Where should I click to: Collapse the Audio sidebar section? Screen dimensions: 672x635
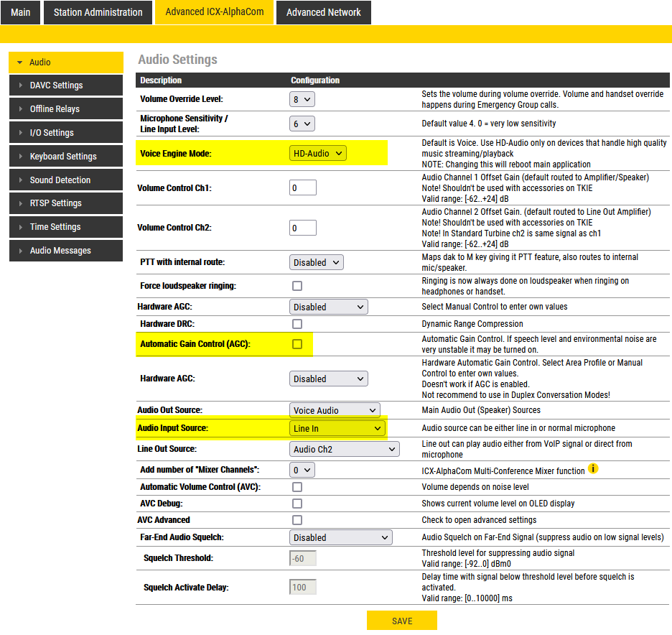pyautogui.click(x=20, y=62)
